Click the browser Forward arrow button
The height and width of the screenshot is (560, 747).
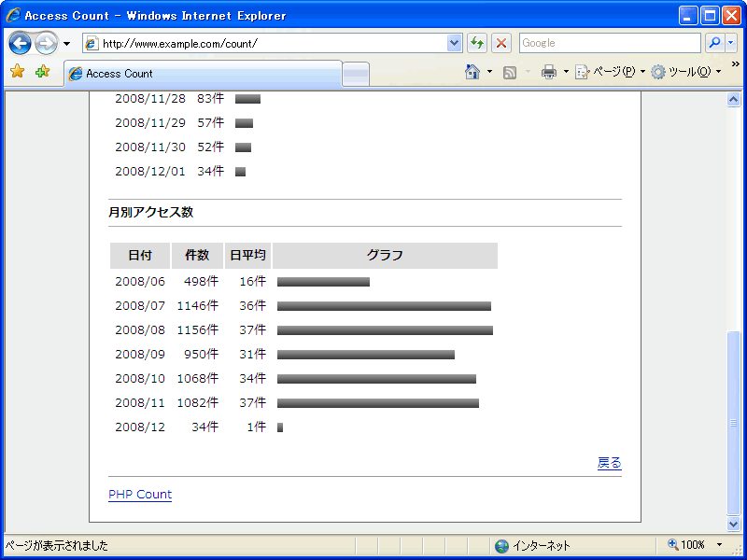pos(46,44)
